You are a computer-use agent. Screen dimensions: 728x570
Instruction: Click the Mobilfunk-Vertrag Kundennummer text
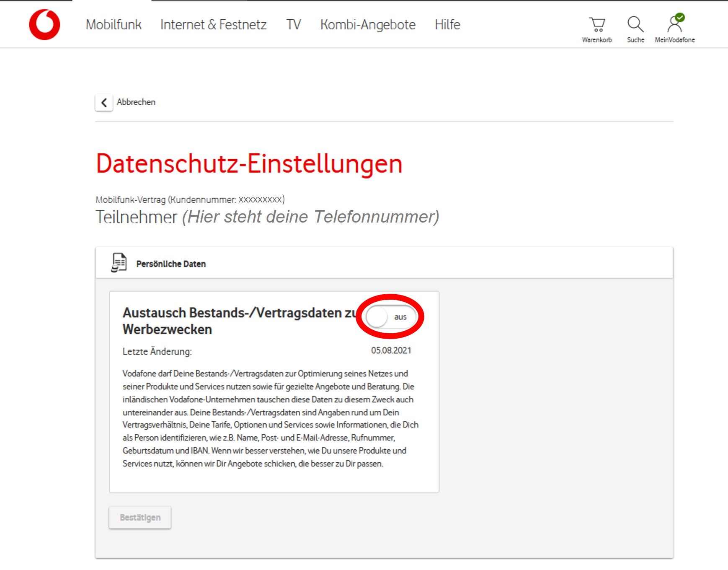pos(190,199)
